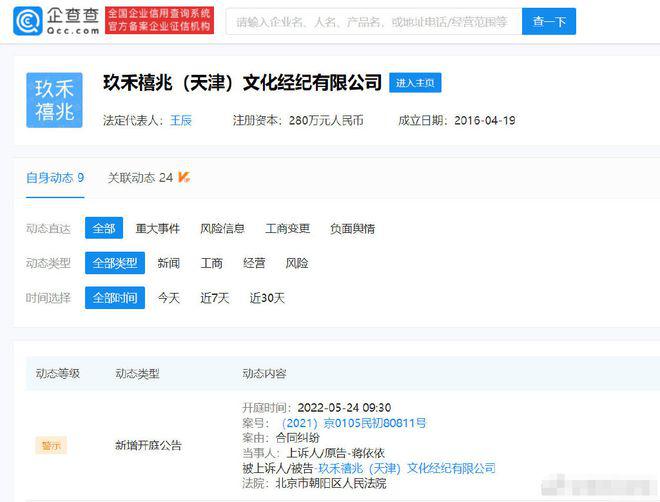Select the 重大事件 filter
The image size is (660, 502).
tap(158, 228)
